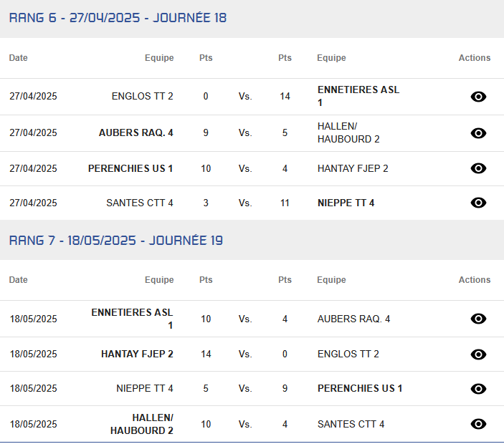View Perenchies US 1 vs Hantay FJEP 2 match

click(x=478, y=168)
